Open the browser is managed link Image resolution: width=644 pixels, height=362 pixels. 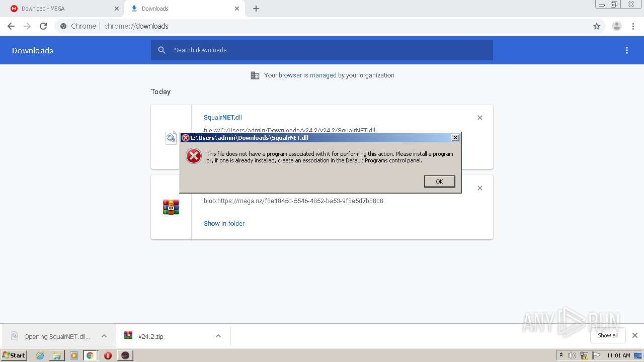tap(307, 75)
